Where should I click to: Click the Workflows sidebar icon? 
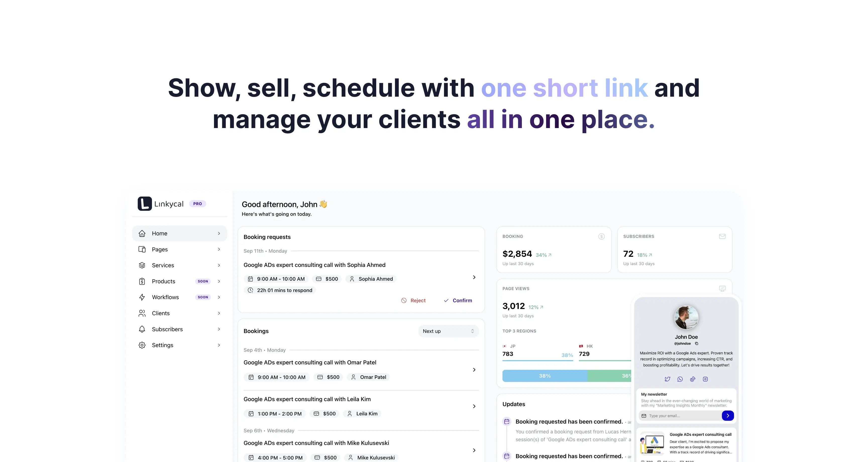142,297
